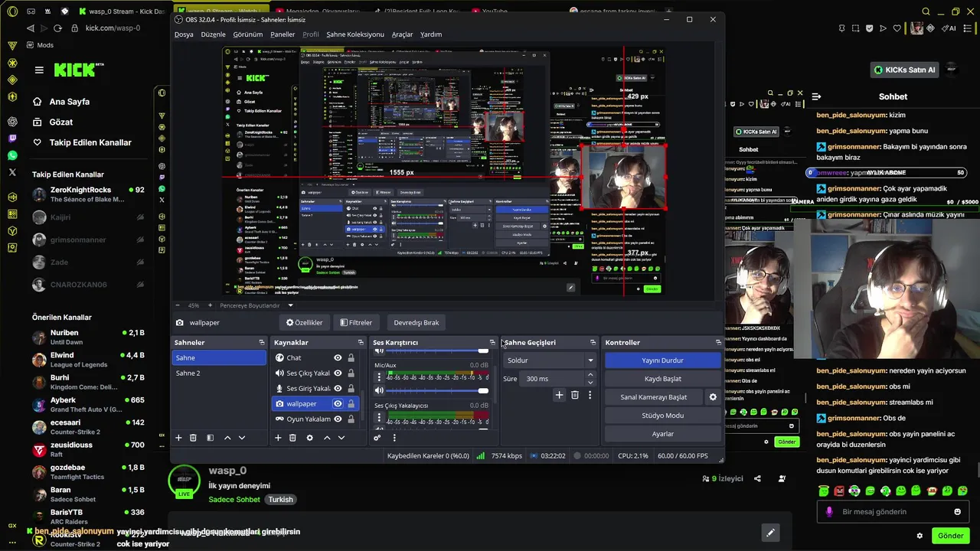Reload the kick.com page
980x551 pixels.
click(x=57, y=28)
